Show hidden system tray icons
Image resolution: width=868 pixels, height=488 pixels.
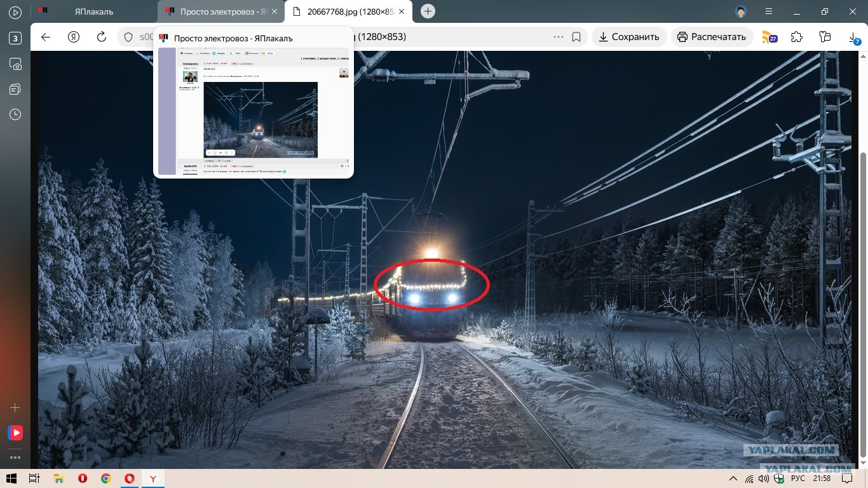(733, 478)
